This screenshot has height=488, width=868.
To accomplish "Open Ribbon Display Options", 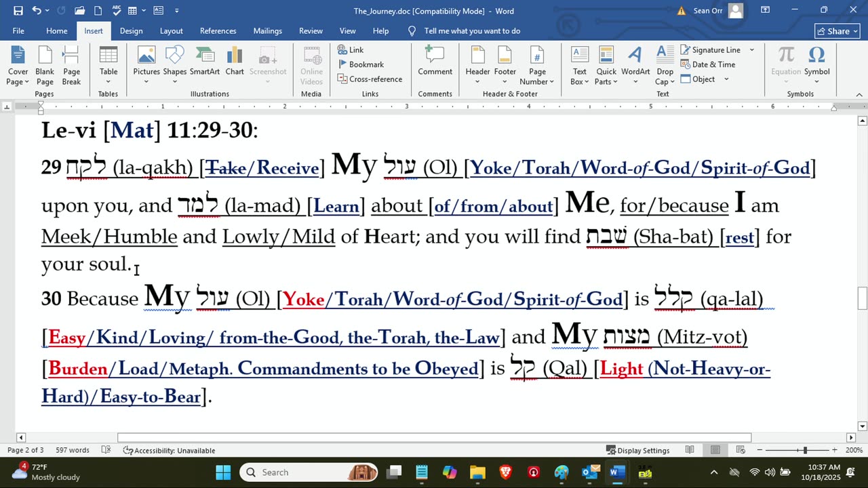I will [765, 10].
